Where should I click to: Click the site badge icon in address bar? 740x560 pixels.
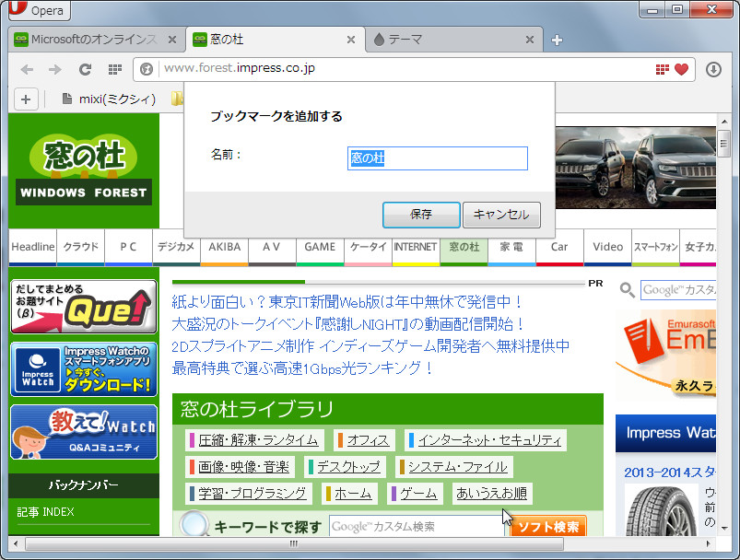(x=145, y=68)
